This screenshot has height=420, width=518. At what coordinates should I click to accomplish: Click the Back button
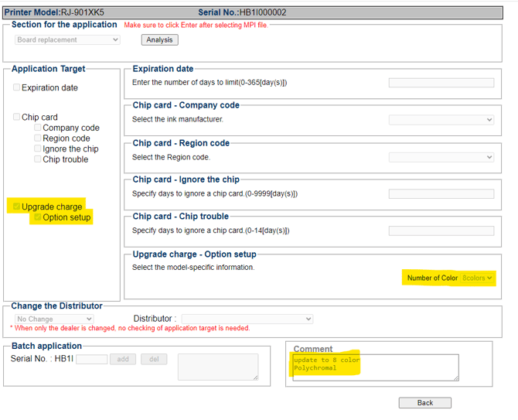tap(424, 403)
